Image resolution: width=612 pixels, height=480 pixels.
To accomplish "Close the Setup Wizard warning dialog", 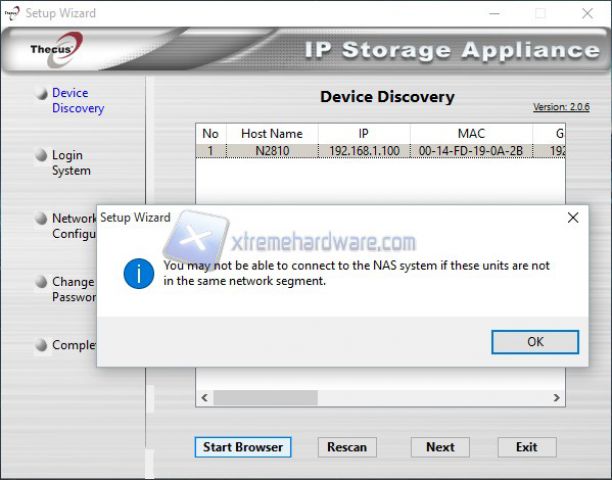I will 573,217.
